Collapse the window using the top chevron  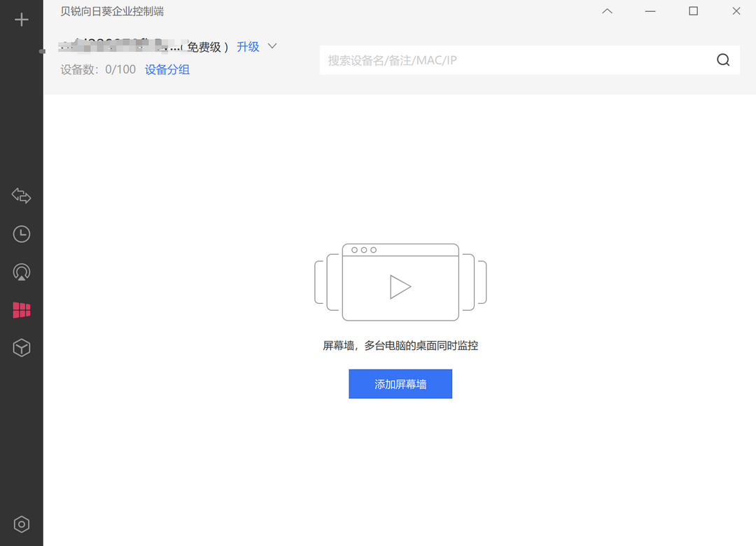[x=607, y=10]
